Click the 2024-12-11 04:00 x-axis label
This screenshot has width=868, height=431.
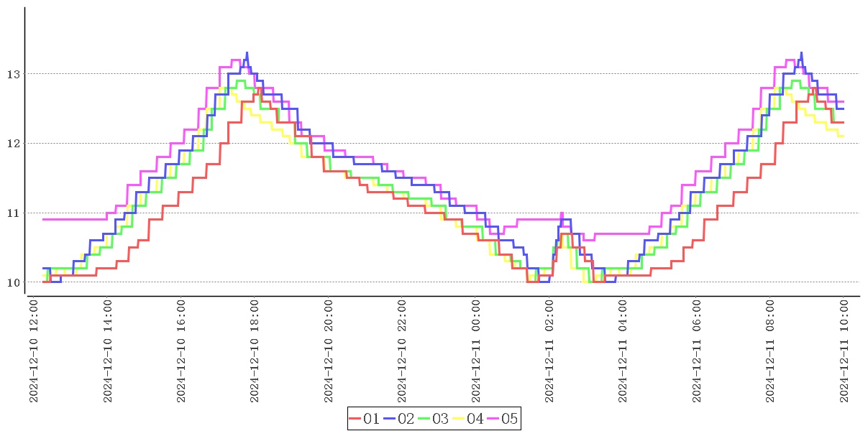623,351
